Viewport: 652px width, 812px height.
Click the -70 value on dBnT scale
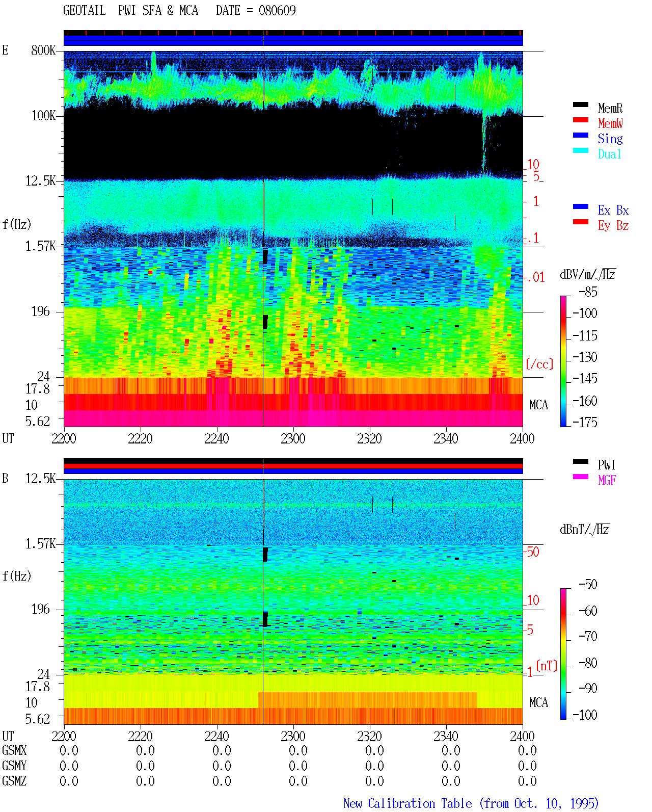pyautogui.click(x=588, y=636)
